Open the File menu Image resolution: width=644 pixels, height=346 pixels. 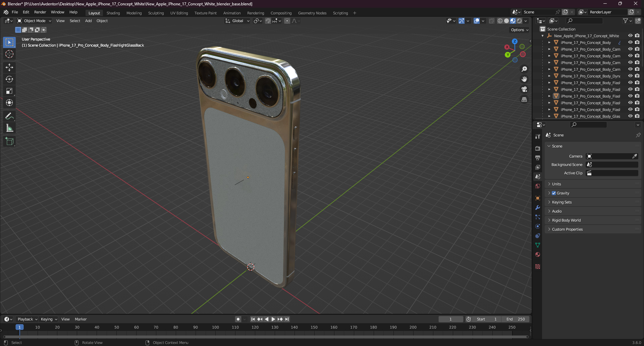click(15, 12)
